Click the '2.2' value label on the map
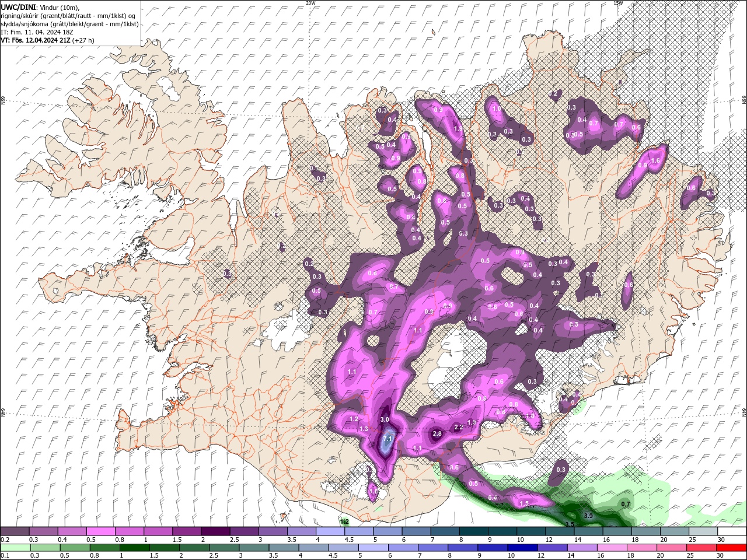Viewport: 747px width, 560px height. 459,427
